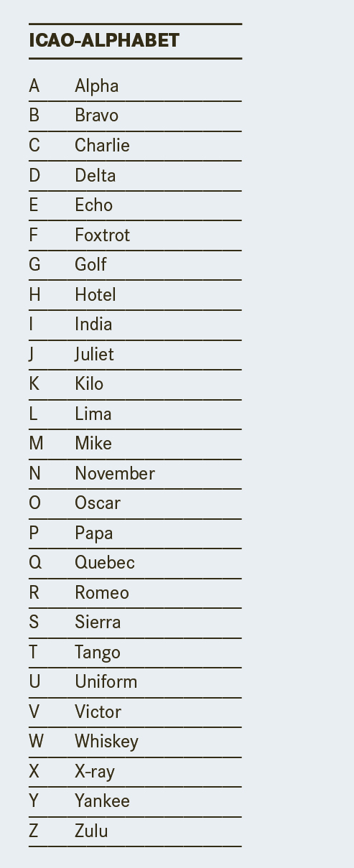The image size is (354, 868).
Task: Click the word Uniform
Action: pyautogui.click(x=106, y=682)
